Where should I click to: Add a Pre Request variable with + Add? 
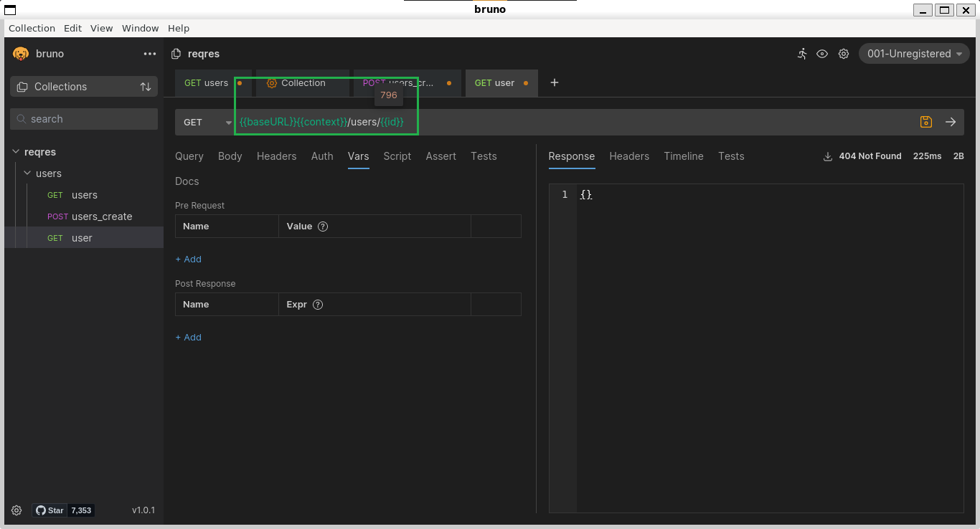188,259
